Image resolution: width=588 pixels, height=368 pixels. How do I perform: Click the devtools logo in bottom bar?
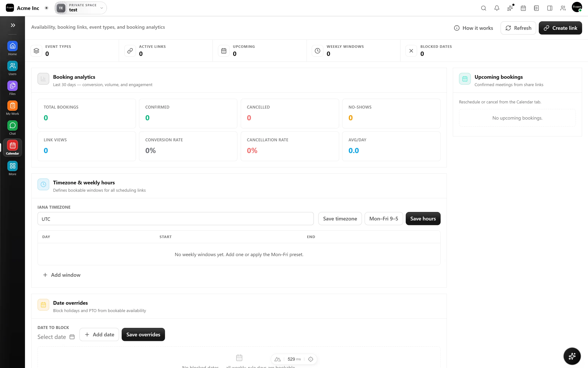[x=277, y=359]
